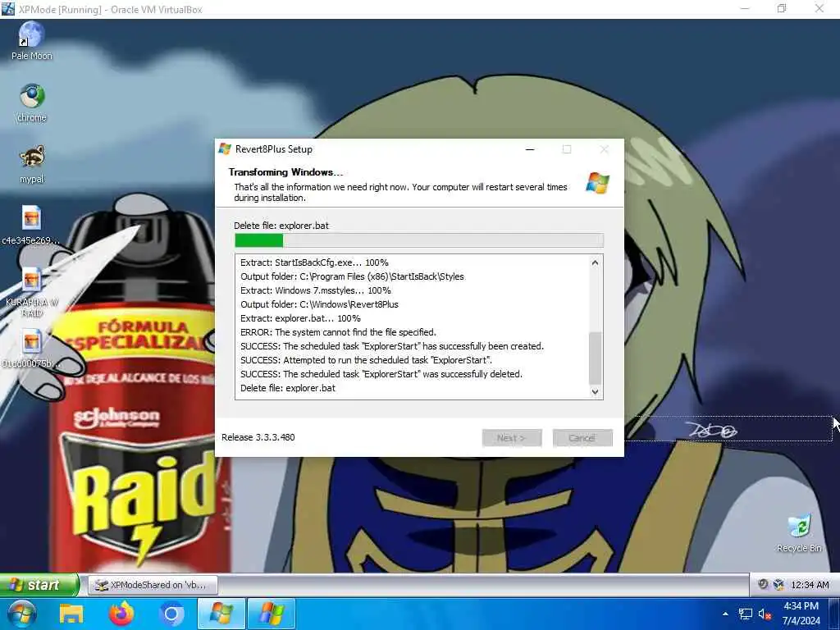
Task: Click the greyed Cancel button
Action: [582, 438]
